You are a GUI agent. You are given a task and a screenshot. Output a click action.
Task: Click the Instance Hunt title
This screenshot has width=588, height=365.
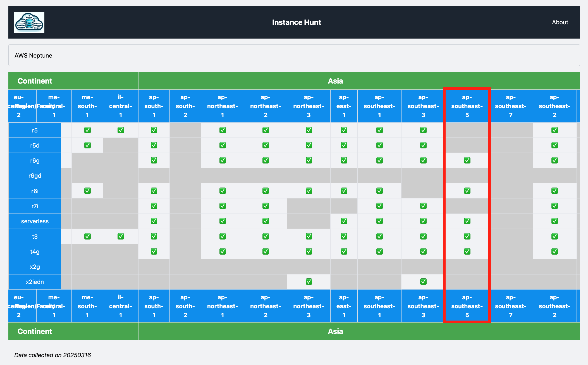(297, 22)
